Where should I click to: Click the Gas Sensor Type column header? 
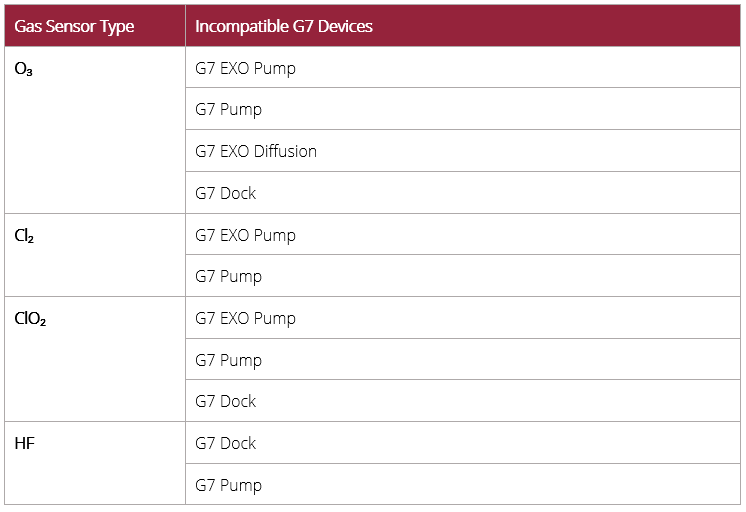74,26
